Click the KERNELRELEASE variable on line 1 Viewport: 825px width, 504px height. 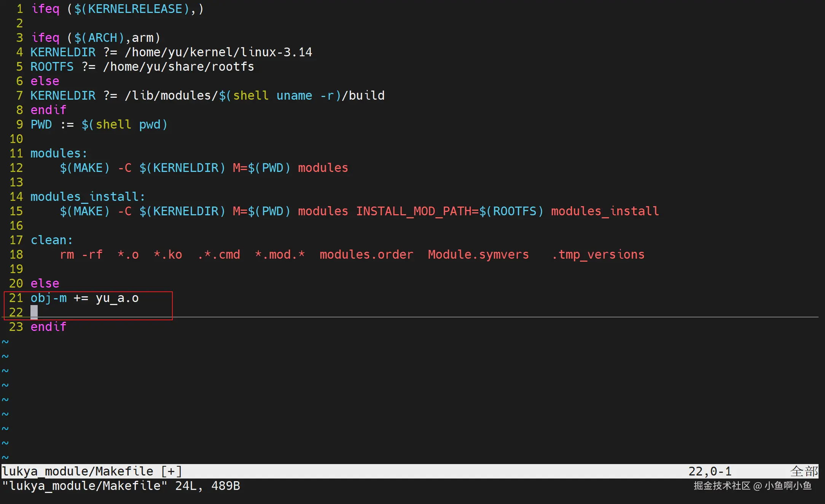[135, 9]
